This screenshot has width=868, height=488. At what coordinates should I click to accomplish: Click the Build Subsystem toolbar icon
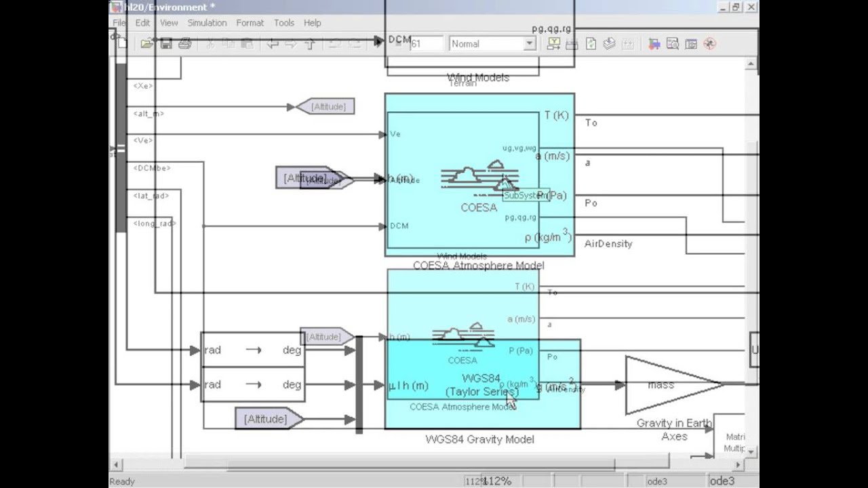pyautogui.click(x=628, y=43)
